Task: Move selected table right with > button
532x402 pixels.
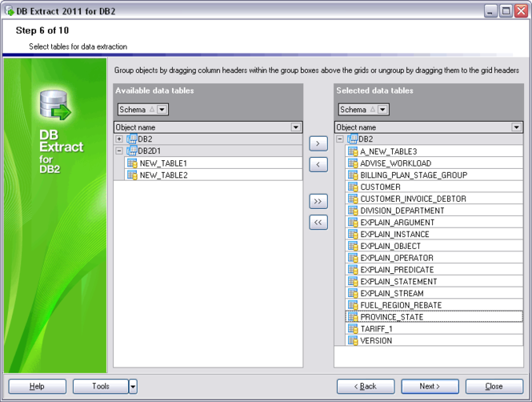Action: pos(318,143)
